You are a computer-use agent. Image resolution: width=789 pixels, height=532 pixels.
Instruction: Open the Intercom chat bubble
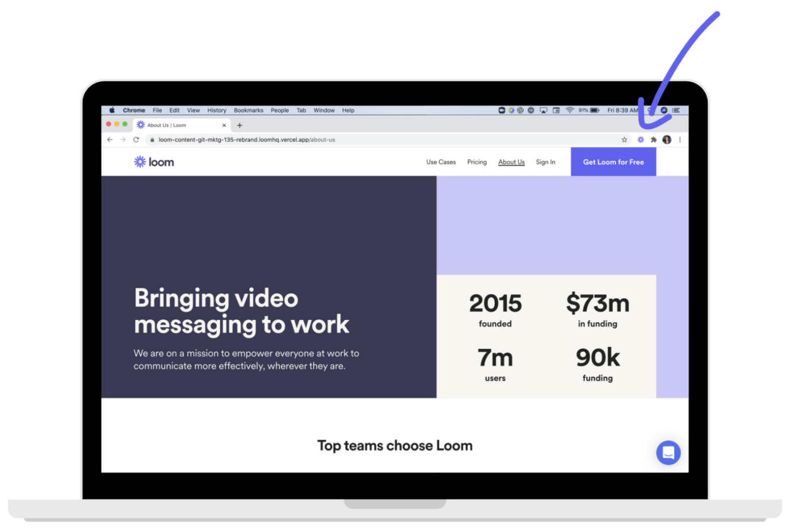pyautogui.click(x=668, y=453)
